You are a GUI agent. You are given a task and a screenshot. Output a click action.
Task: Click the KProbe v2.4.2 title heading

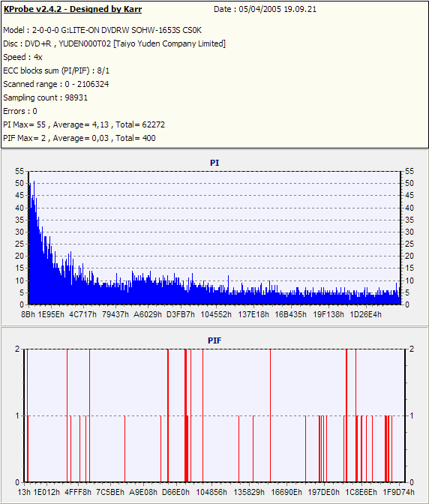point(73,9)
